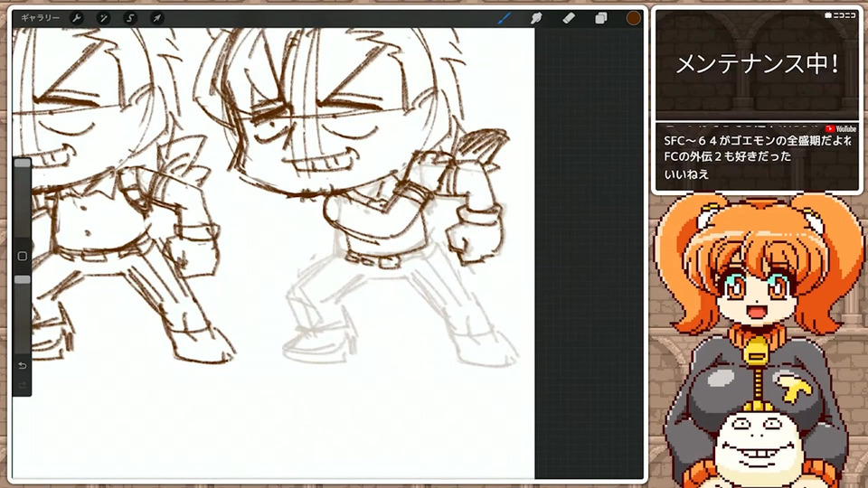The height and width of the screenshot is (488, 868).
Task: Activate the Transform arrow tool
Action: click(x=156, y=18)
